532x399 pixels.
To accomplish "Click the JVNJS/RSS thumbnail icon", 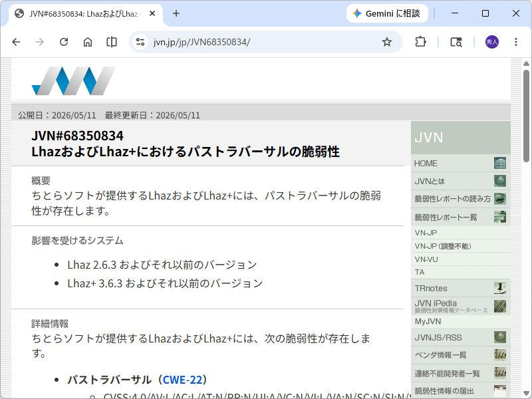I will 500,337.
